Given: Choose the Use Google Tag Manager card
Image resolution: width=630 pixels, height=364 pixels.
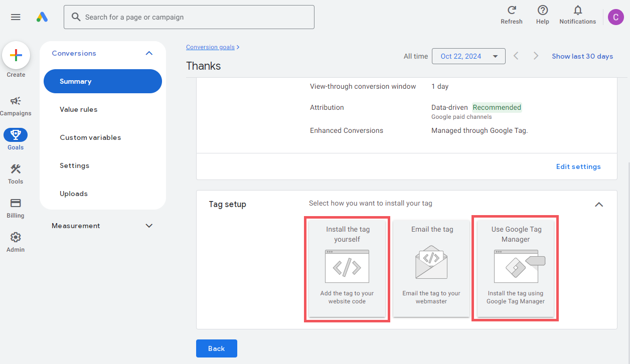Looking at the screenshot, I should 516,269.
